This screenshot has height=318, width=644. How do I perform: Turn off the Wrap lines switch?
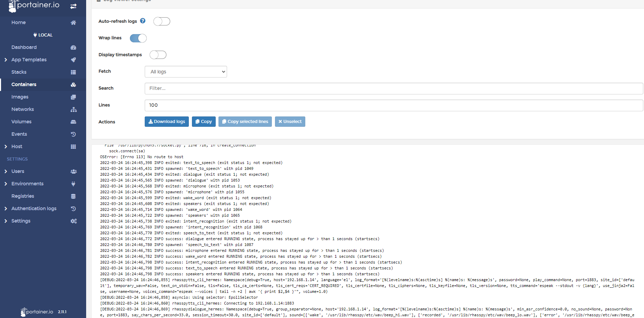click(x=138, y=38)
